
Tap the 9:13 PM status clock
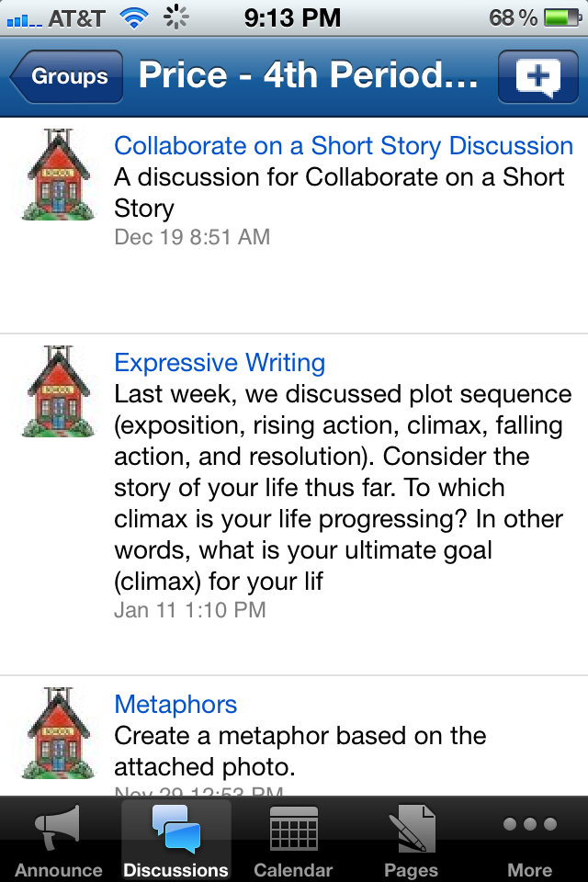click(293, 17)
